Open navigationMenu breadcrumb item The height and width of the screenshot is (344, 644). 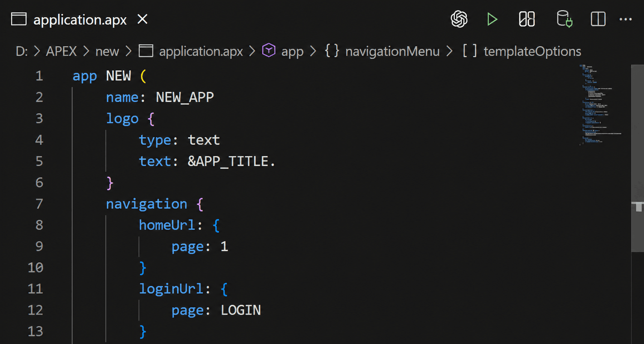392,51
